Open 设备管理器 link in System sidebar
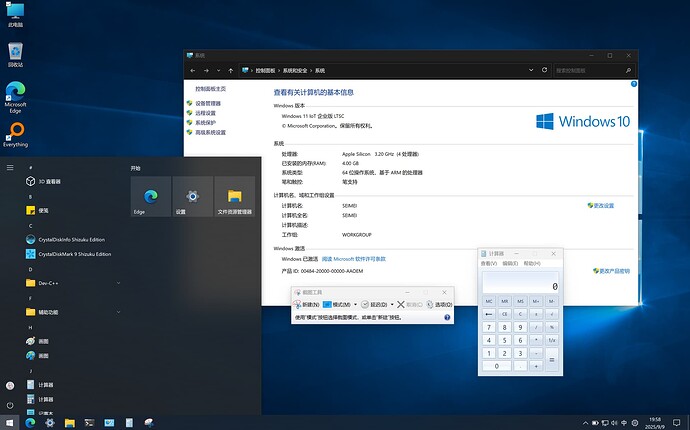 [208, 103]
